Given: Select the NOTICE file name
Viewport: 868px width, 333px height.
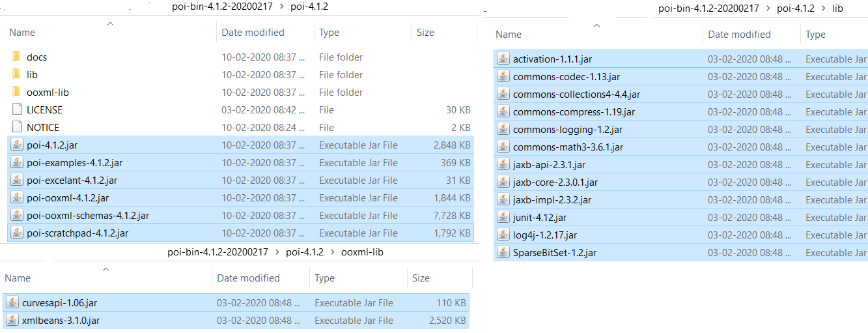Looking at the screenshot, I should click(x=43, y=127).
